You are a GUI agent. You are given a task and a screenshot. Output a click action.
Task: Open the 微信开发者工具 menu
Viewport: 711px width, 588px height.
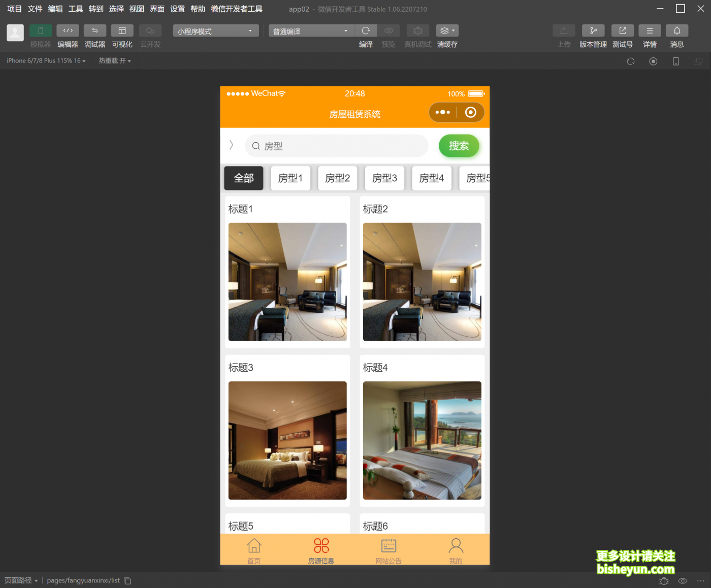tap(237, 9)
